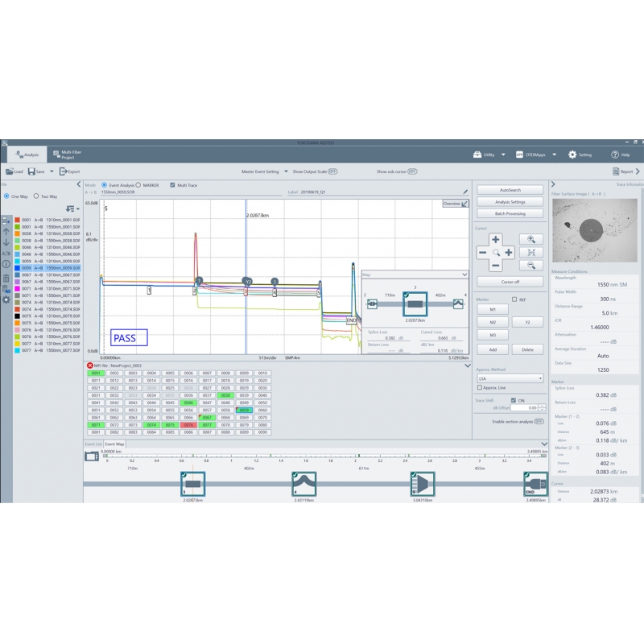644x644 pixels.
Task: Open the Utility toolbox menu
Action: [x=484, y=155]
